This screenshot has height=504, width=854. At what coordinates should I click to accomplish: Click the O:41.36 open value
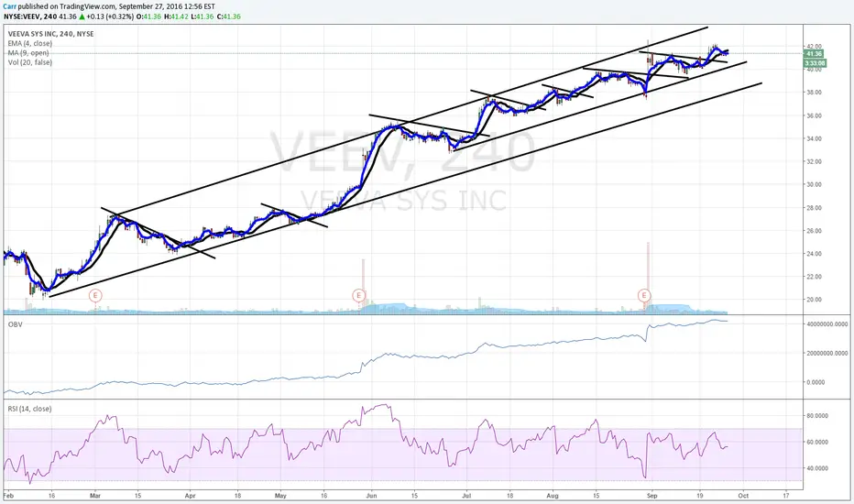(148, 16)
